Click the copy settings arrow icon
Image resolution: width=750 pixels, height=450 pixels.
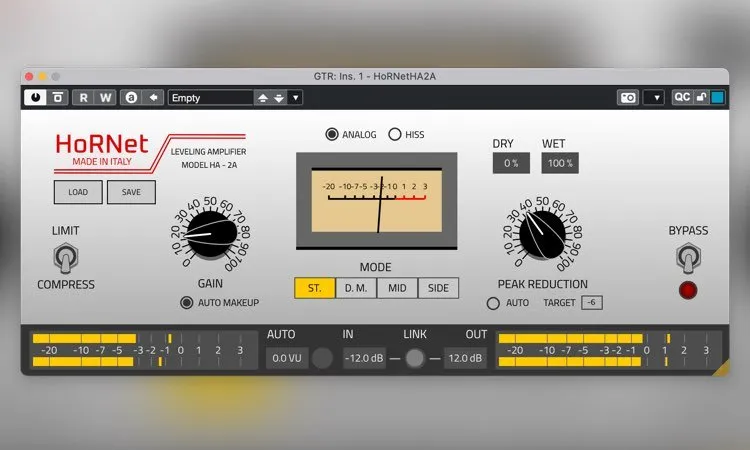[x=153, y=98]
